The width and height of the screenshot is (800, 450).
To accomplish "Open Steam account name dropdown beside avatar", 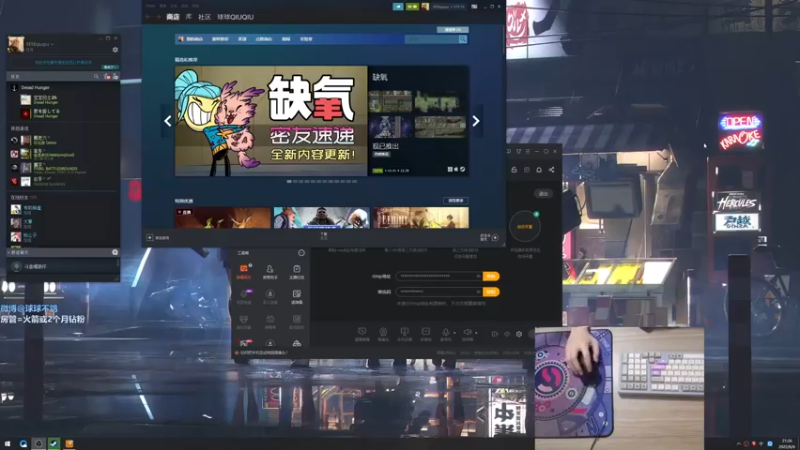I will coord(448,7).
